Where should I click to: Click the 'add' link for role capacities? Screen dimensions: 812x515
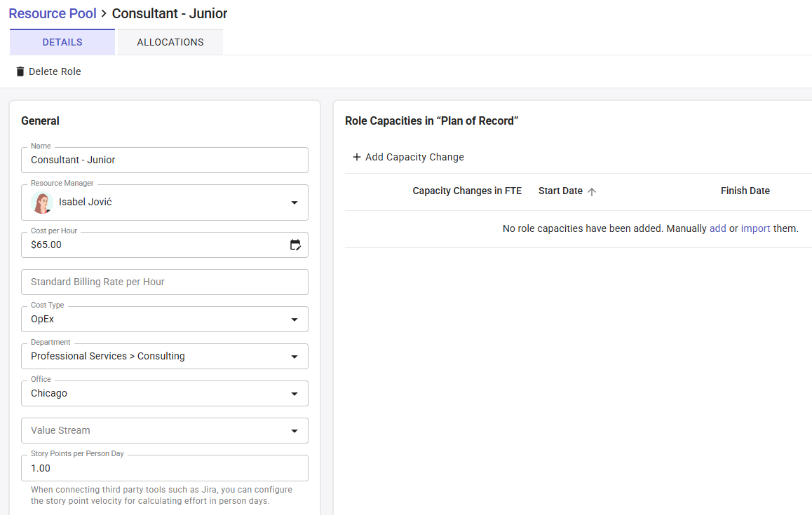pyautogui.click(x=717, y=228)
